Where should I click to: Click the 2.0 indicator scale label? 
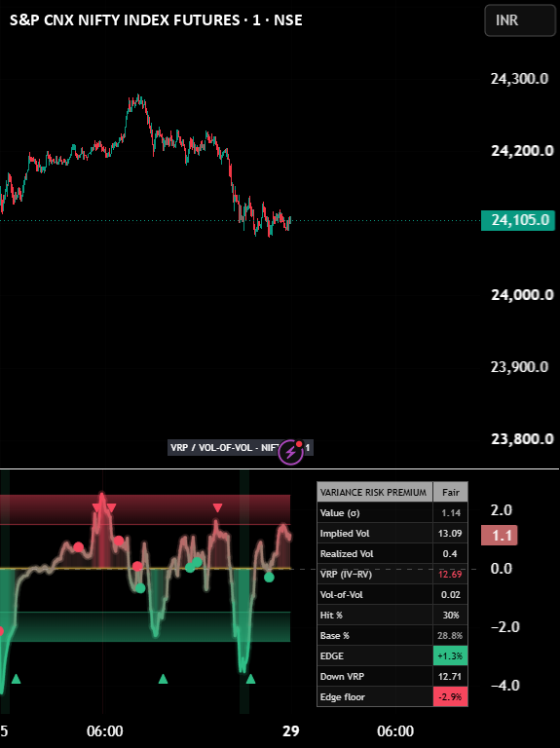502,510
